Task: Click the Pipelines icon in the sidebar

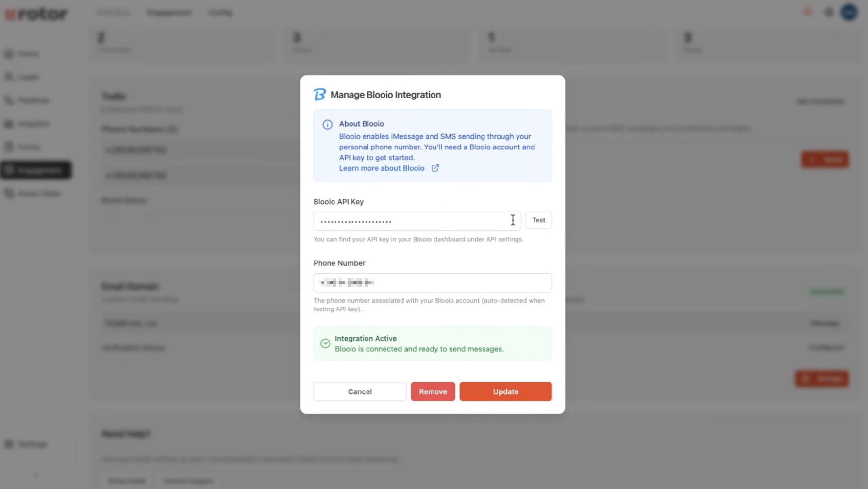Action: click(x=8, y=100)
